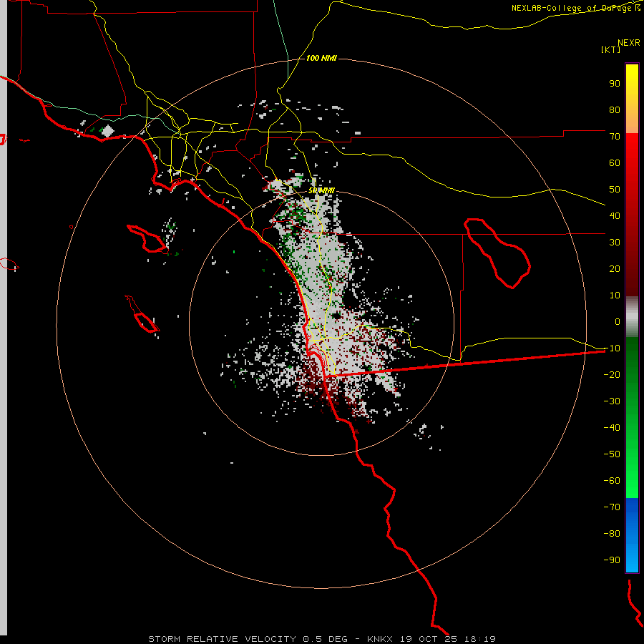Select the 50 value on velocity scale
This screenshot has height=644, width=644.
pyautogui.click(x=615, y=190)
